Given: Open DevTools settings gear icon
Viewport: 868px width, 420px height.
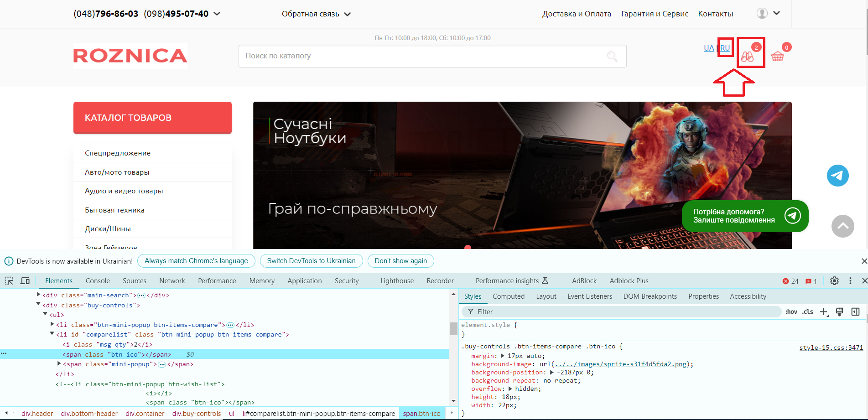Looking at the screenshot, I should point(834,281).
